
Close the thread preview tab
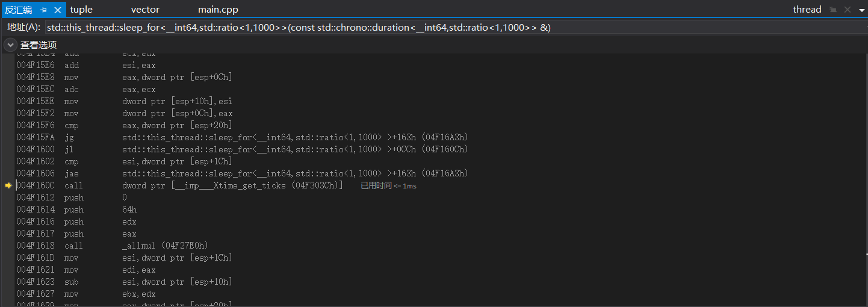[x=848, y=10]
